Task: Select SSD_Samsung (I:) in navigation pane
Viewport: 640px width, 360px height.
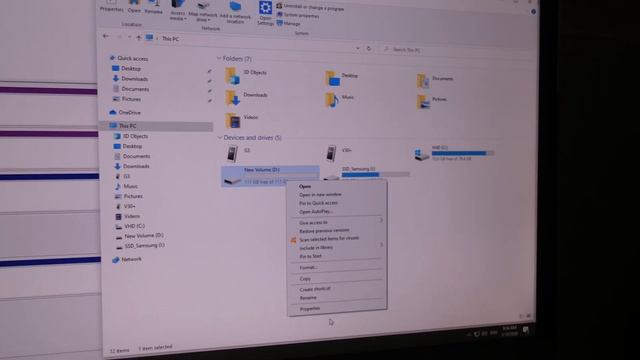Action: 144,246
